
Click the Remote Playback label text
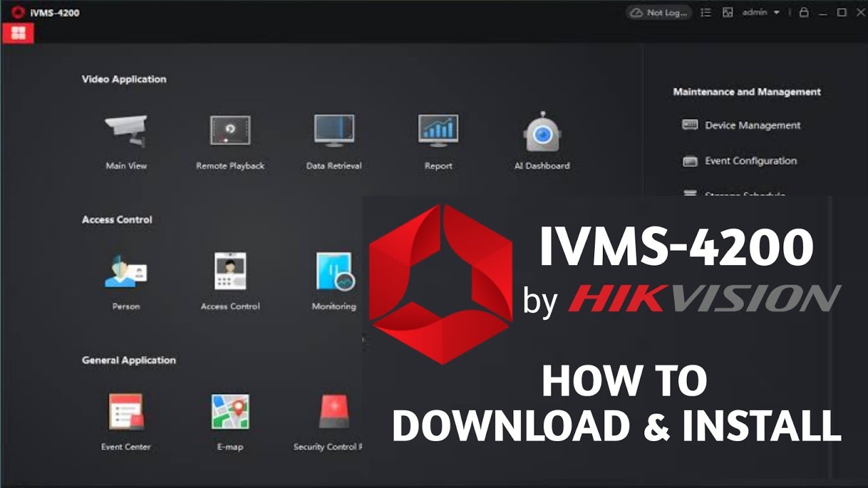coord(230,165)
